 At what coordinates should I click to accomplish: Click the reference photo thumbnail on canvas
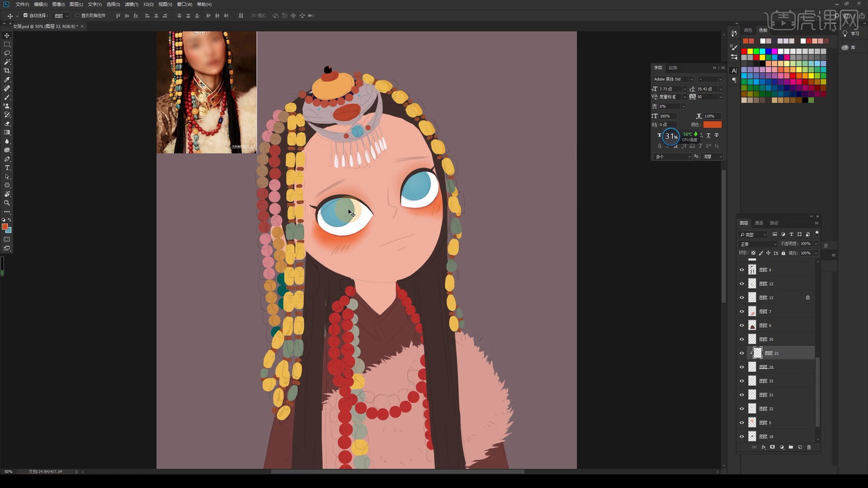(x=206, y=92)
